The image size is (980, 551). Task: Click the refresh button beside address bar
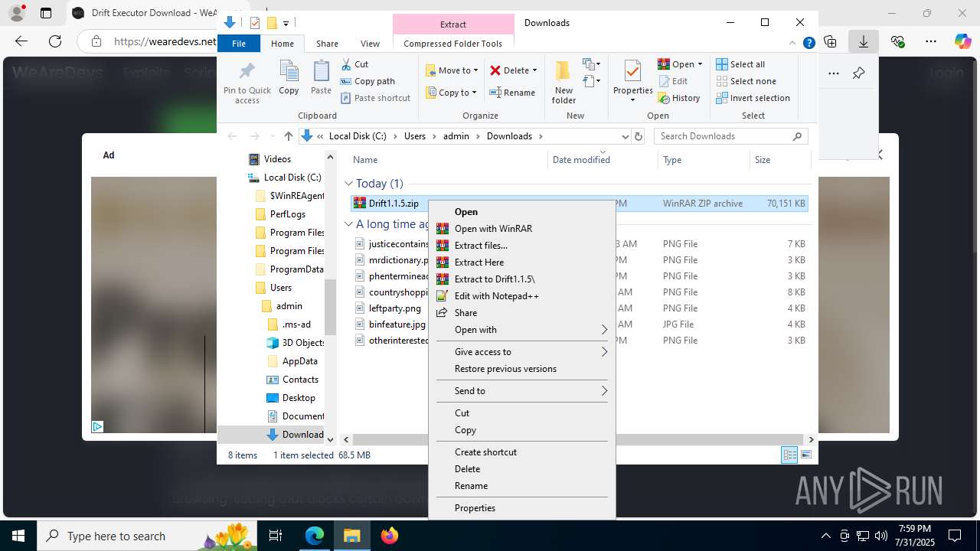[x=639, y=136]
